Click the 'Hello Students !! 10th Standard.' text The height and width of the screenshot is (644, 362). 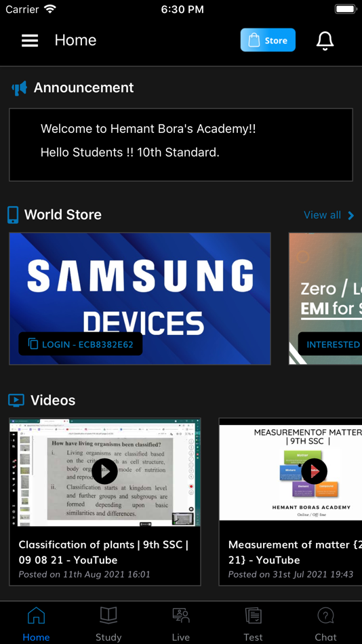click(130, 153)
